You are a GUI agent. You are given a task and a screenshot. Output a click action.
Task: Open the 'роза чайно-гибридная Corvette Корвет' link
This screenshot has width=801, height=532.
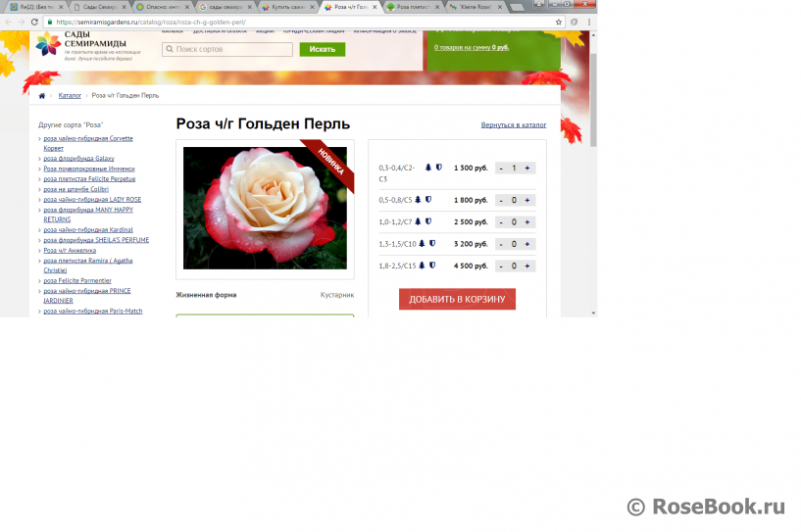click(88, 143)
